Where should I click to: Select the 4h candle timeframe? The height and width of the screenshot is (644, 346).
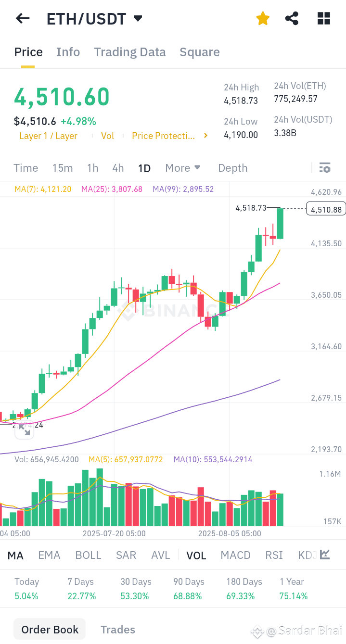(x=118, y=168)
